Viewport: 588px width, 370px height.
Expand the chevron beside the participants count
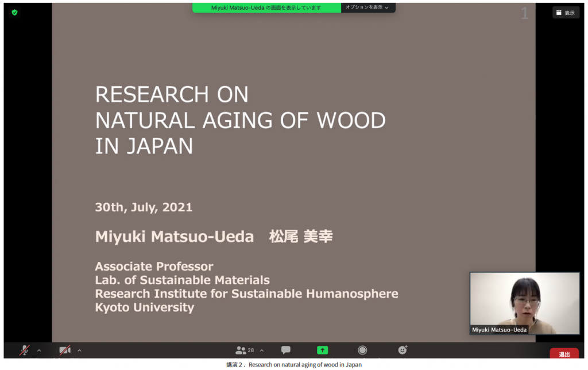[262, 350]
